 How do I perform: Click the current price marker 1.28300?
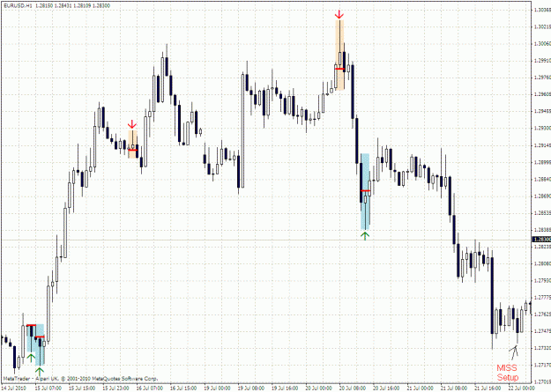[x=542, y=240]
